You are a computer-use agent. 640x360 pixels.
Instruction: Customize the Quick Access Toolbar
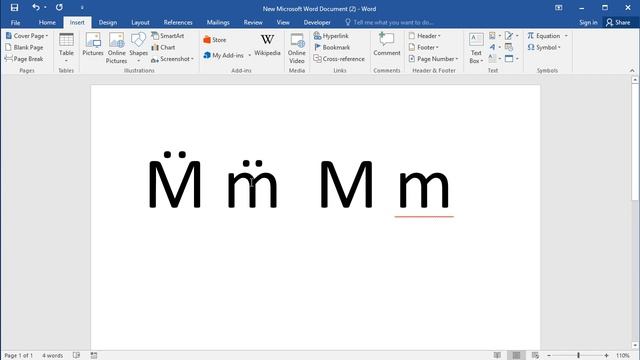(x=82, y=7)
